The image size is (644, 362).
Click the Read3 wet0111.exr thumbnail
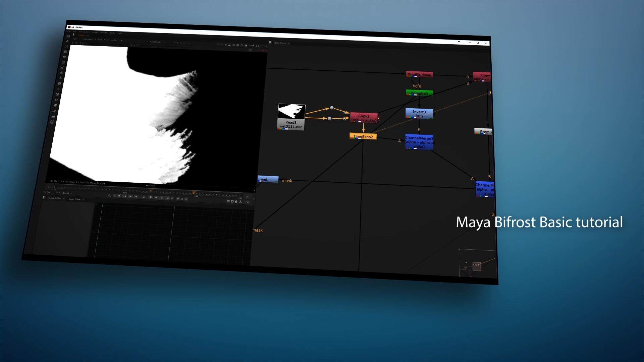tap(291, 112)
